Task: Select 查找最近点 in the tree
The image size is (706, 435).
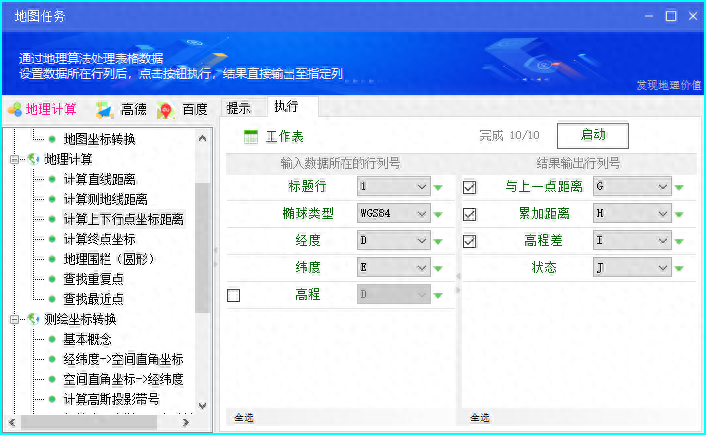Action: [x=93, y=299]
